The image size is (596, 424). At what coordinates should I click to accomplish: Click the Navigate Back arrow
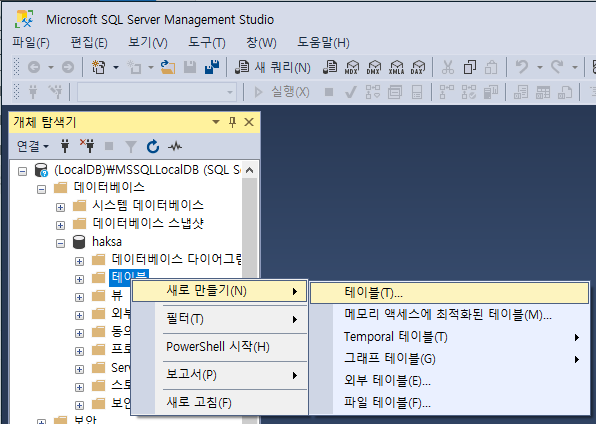(x=34, y=67)
